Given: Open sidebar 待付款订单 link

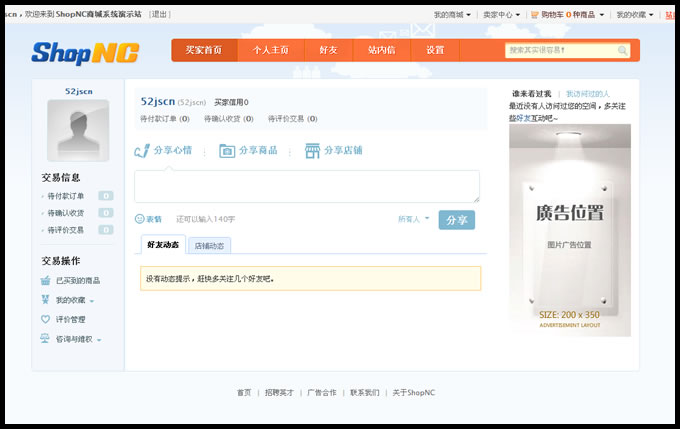Looking at the screenshot, I should tap(65, 196).
